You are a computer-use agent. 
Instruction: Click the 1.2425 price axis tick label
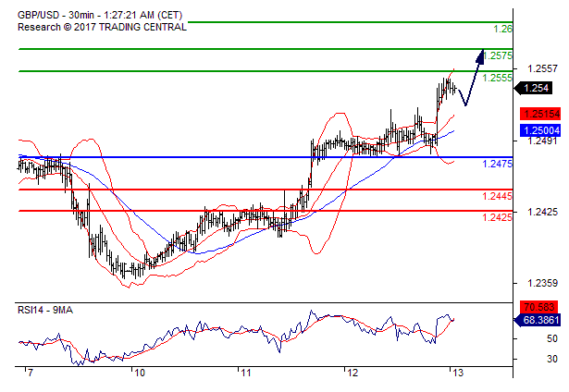click(x=542, y=212)
